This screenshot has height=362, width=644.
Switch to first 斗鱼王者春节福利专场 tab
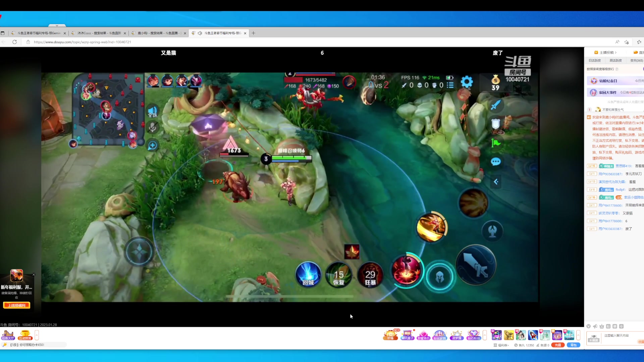point(39,33)
